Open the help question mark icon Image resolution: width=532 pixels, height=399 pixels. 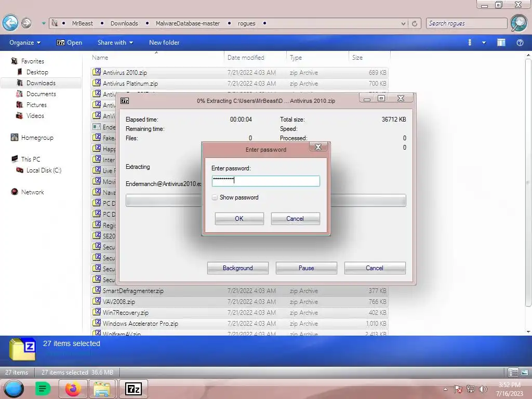click(x=520, y=43)
